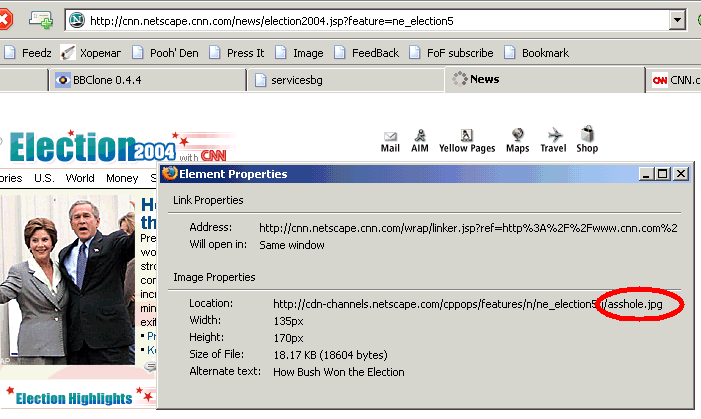Viewport: 701px width, 419px height.
Task: Click the '18.17 KB (18604 bytes)' value
Action: (x=330, y=355)
